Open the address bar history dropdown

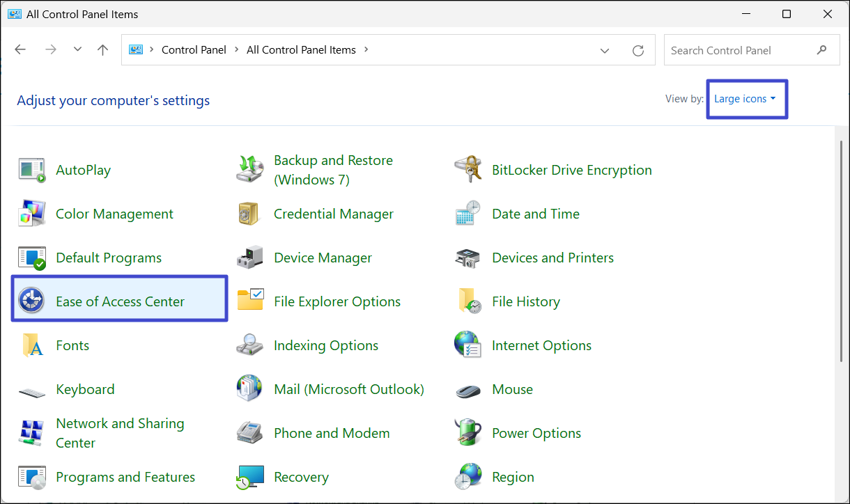[x=605, y=50]
